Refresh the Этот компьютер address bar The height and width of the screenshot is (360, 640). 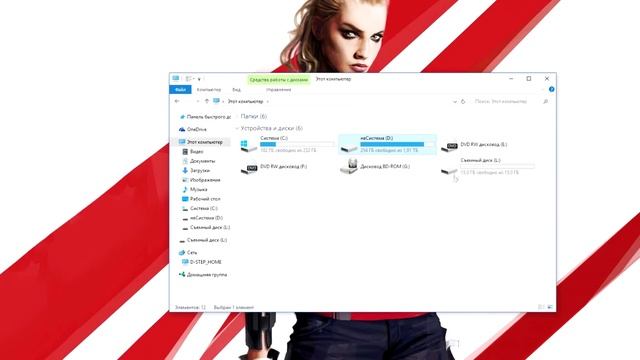point(463,101)
